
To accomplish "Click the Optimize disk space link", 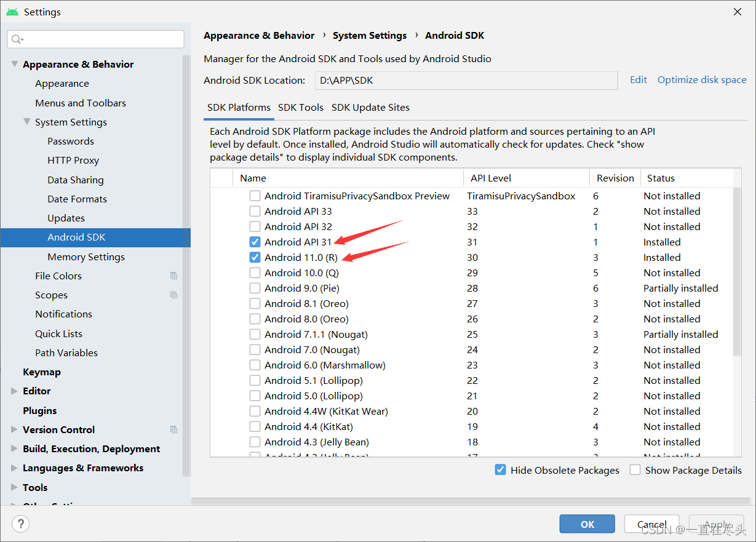I will 702,80.
